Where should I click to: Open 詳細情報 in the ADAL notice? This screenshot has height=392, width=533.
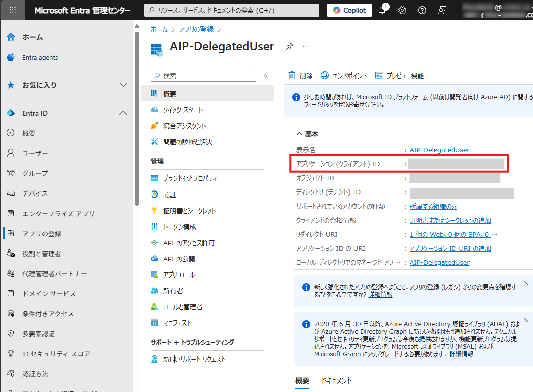(x=461, y=354)
